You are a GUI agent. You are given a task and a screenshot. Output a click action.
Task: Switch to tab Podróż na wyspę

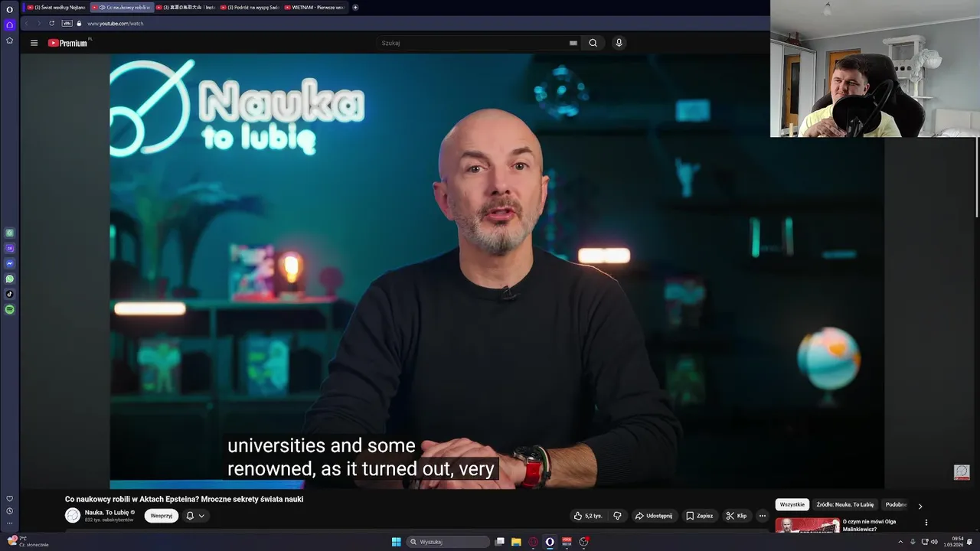250,7
